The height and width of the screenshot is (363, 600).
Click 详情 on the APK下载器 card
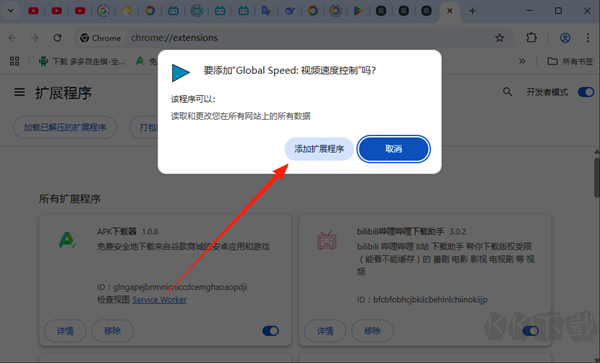pos(65,330)
